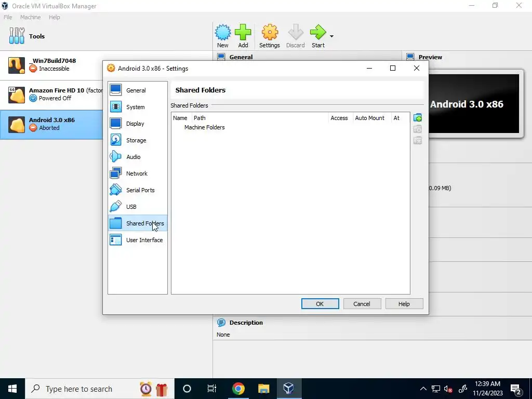This screenshot has width=532, height=399.
Task: Open the Storage settings category
Action: tap(137, 140)
